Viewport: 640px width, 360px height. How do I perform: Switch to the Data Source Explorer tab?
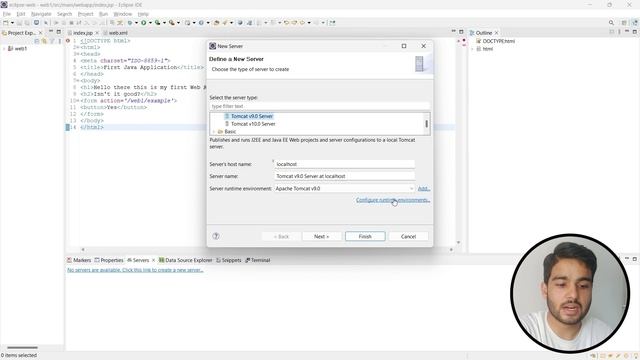pos(186,260)
